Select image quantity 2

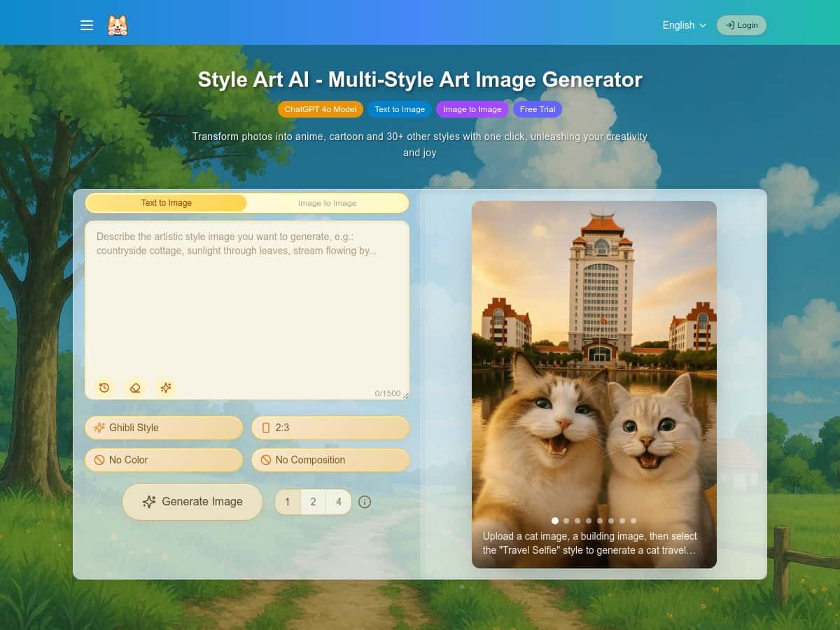(313, 502)
